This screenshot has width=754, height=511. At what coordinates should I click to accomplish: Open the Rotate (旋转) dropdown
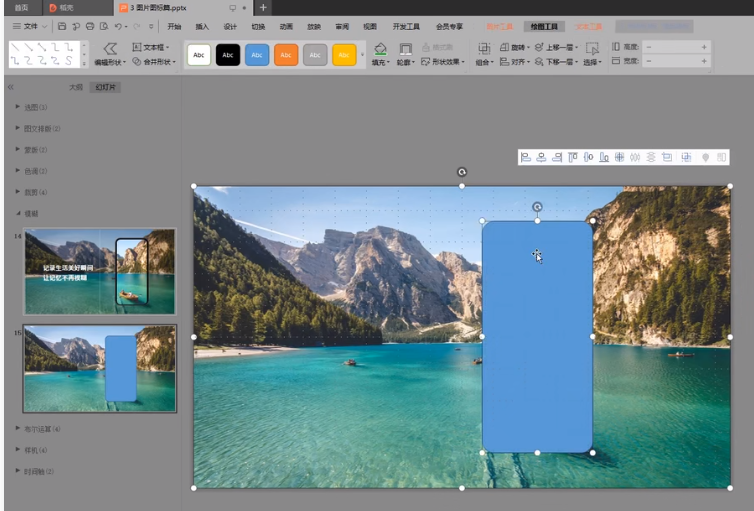point(515,47)
